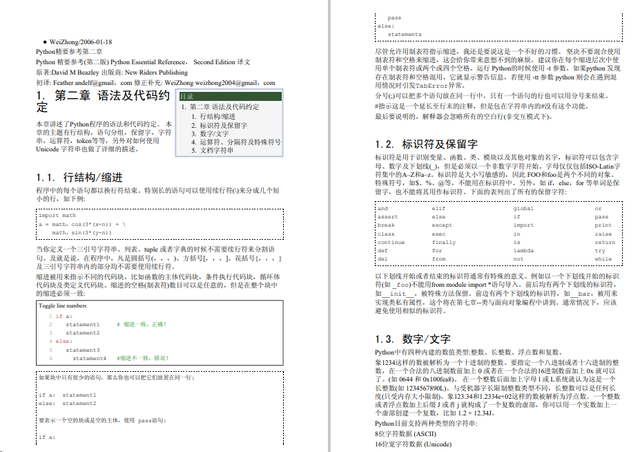The image size is (640, 452).
Task: Click the 'global' keyword in the reserved-words table
Action: tap(523, 208)
